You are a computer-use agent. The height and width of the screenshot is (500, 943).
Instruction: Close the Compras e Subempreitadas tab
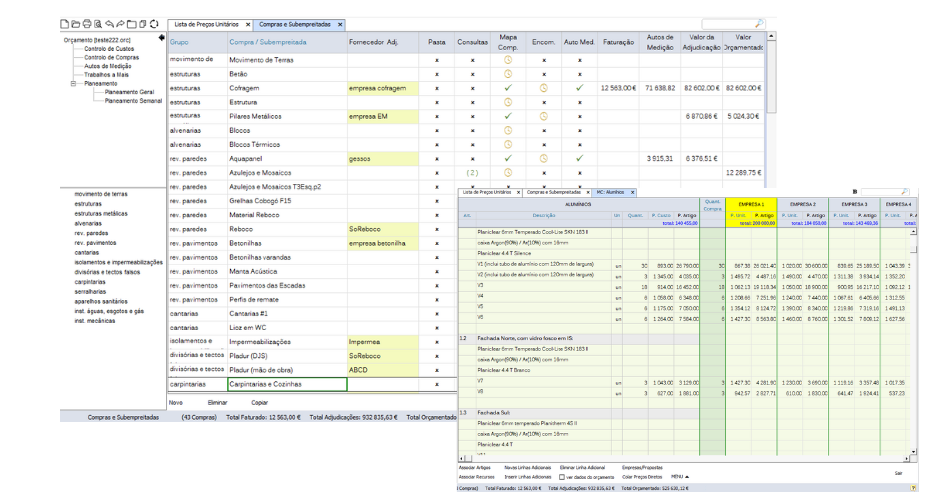pos(340,25)
